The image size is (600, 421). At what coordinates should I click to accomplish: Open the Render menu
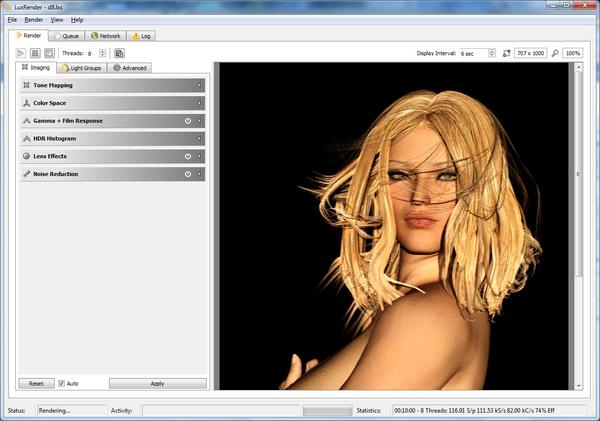coord(34,20)
